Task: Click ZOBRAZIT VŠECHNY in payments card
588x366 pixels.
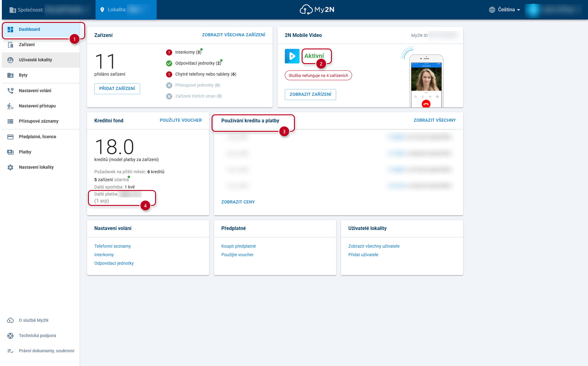Action: coord(434,120)
